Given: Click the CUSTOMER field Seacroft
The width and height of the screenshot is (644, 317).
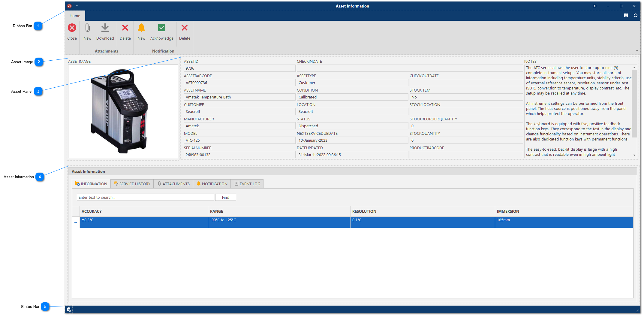Looking at the screenshot, I should [239, 111].
